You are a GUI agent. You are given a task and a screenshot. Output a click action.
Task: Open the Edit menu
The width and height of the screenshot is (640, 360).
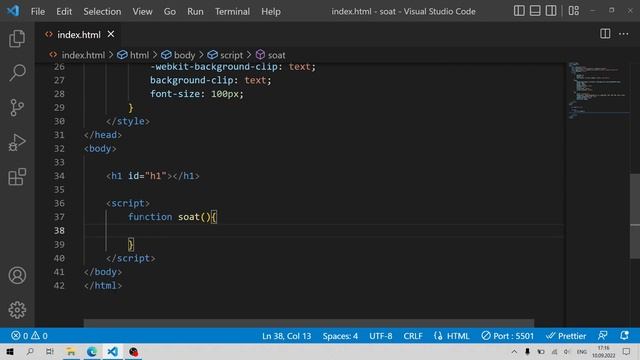(x=64, y=11)
